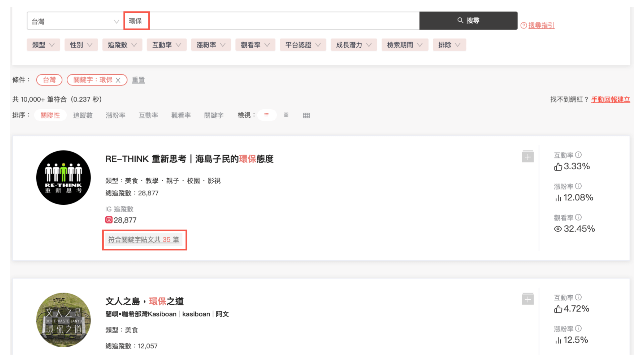Sort results by 漲粉率
The image size is (644, 362).
pos(115,115)
